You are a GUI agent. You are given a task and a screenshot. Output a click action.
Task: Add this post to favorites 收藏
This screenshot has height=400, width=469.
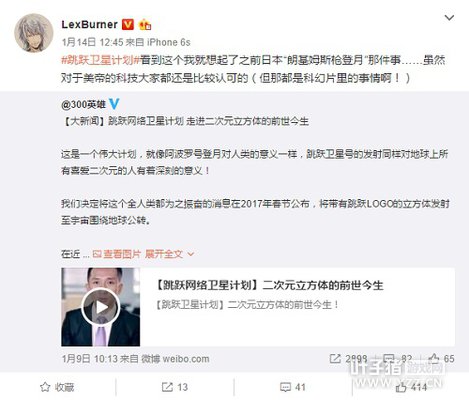pyautogui.click(x=57, y=387)
